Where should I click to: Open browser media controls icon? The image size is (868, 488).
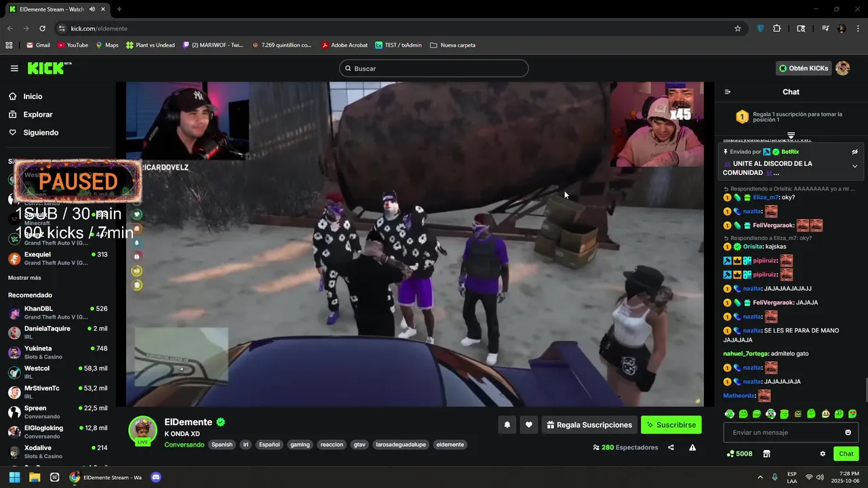pos(825,28)
